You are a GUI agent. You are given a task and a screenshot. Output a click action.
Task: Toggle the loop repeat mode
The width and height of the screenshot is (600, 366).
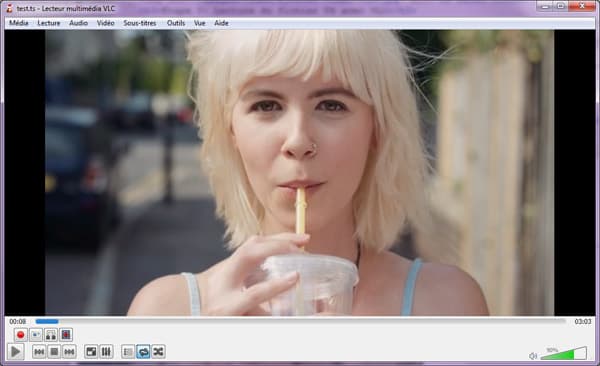pyautogui.click(x=143, y=351)
